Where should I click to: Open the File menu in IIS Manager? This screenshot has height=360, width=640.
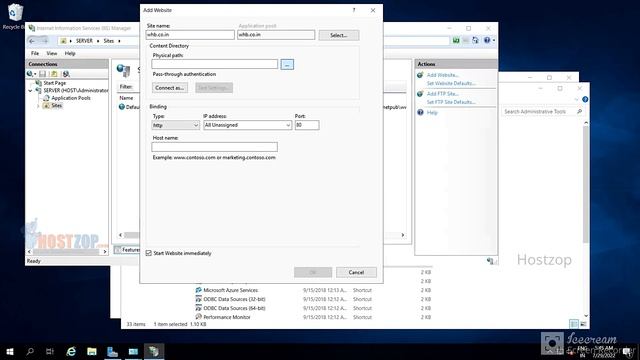click(x=35, y=53)
